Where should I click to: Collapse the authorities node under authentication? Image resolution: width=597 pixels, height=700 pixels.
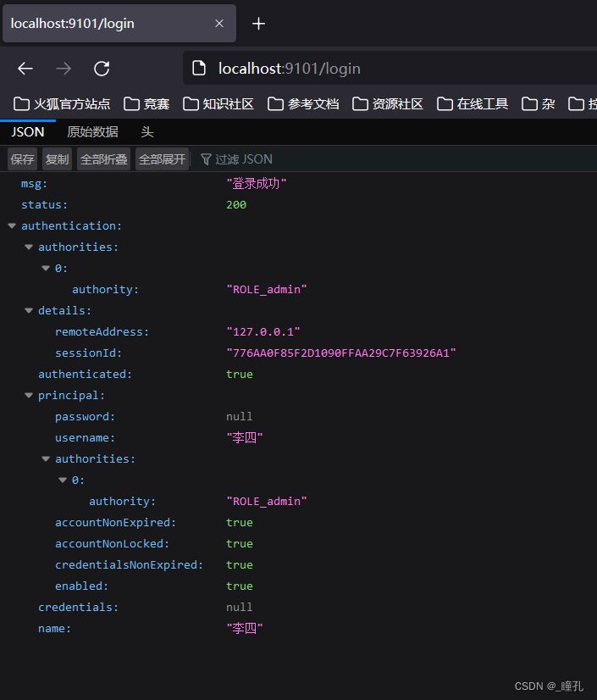(29, 247)
